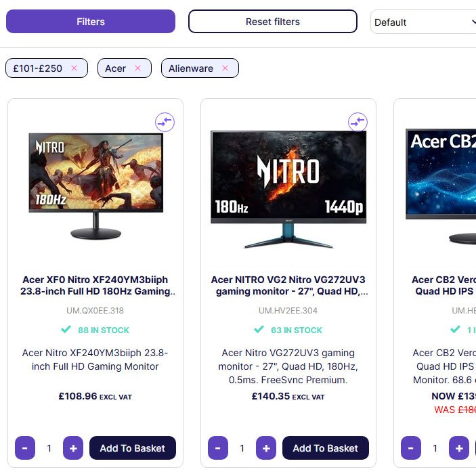Add Acer XF0 Nitro monitor to basket
Image resolution: width=476 pixels, height=476 pixels.
pos(132,448)
